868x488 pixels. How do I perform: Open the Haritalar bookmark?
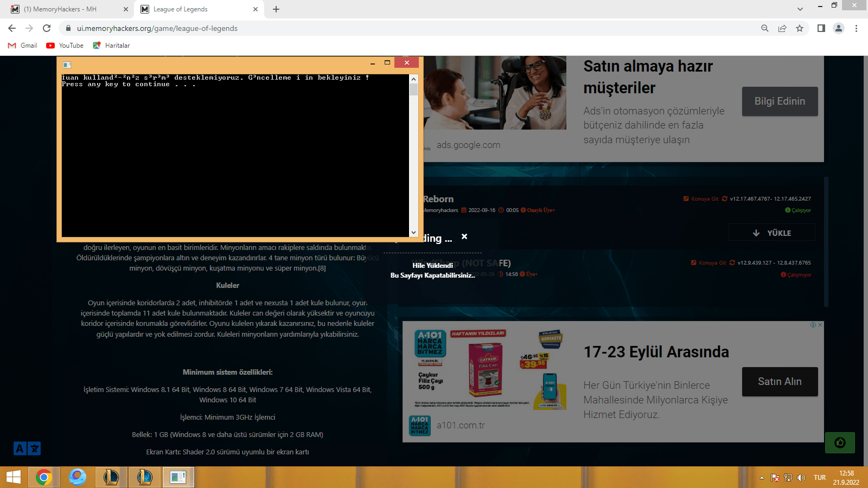click(x=111, y=46)
